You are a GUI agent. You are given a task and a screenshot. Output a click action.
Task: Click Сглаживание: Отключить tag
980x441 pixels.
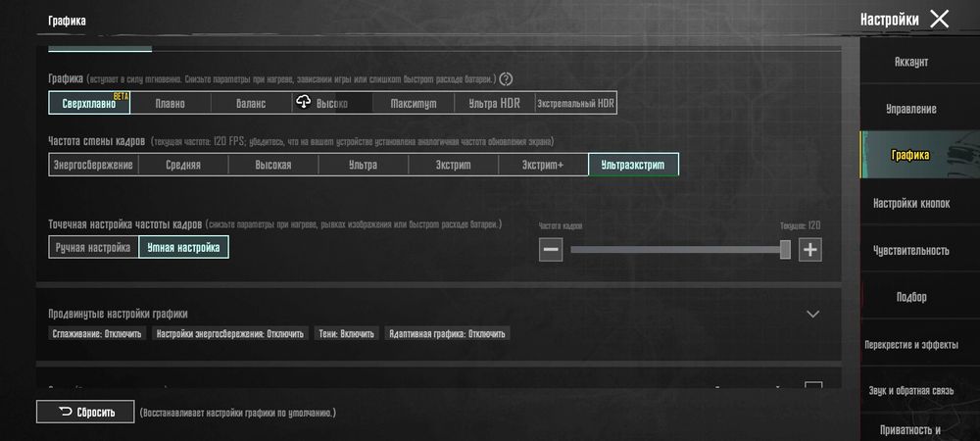click(x=97, y=333)
